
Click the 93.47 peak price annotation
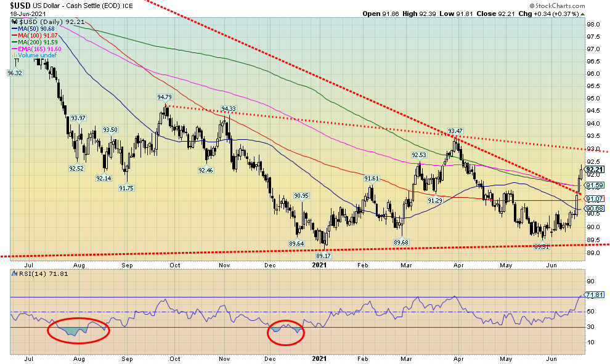coord(455,131)
